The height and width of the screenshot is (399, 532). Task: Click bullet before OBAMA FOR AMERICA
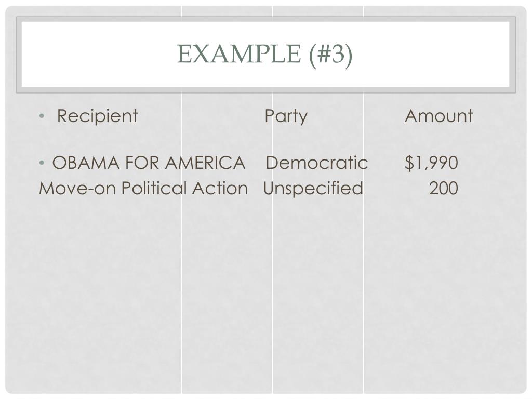(x=42, y=163)
